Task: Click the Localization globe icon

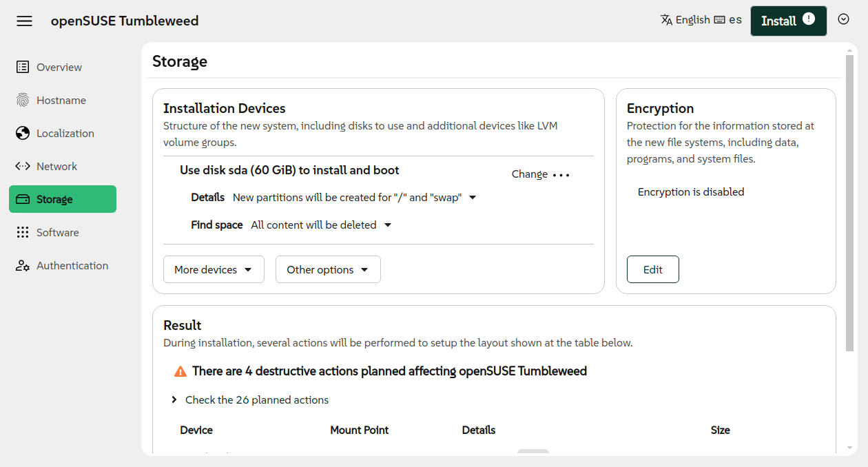Action: click(23, 133)
